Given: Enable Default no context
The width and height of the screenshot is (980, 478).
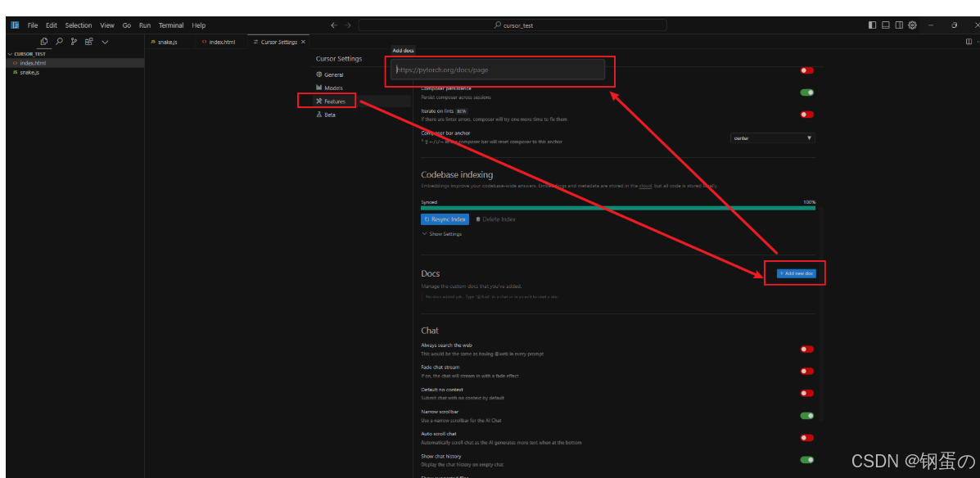Looking at the screenshot, I should pyautogui.click(x=807, y=393).
